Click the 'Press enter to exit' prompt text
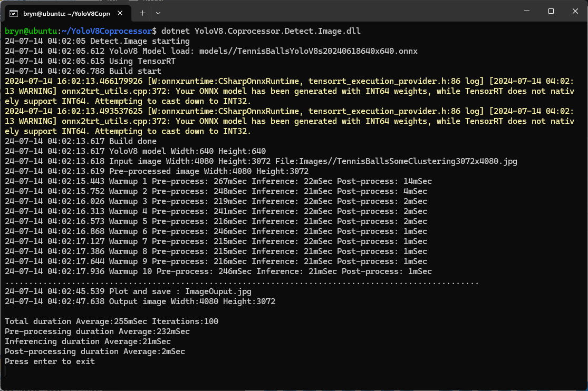 50,361
